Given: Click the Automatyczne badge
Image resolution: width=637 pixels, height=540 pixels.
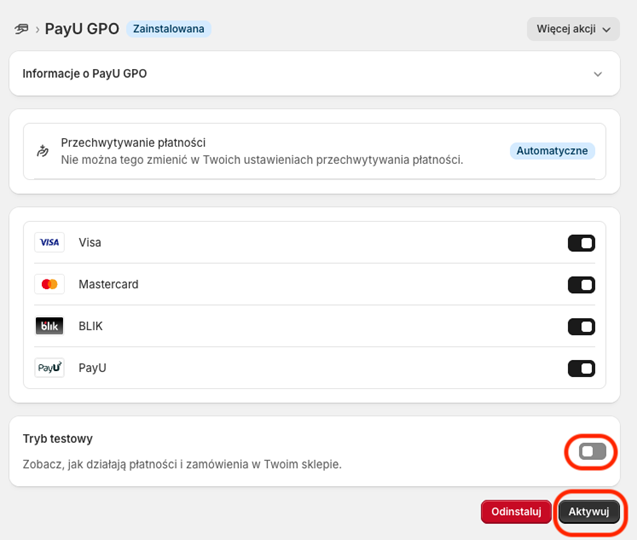Looking at the screenshot, I should coord(553,151).
